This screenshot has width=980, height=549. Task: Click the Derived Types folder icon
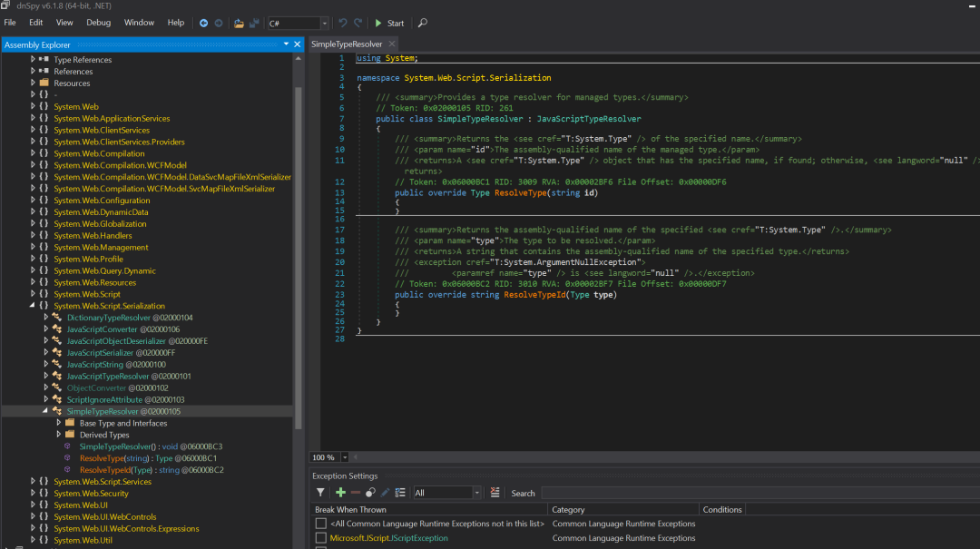[70, 435]
